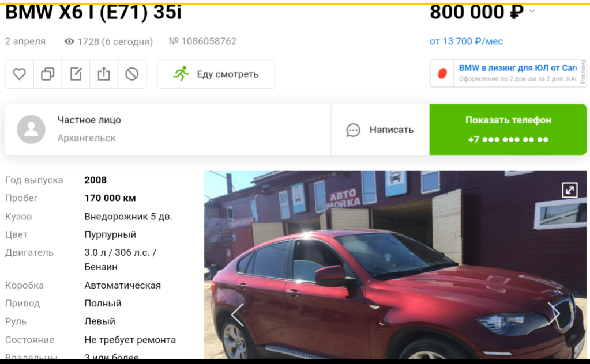Report listing with the block icon
This screenshot has height=364, width=590.
point(132,74)
